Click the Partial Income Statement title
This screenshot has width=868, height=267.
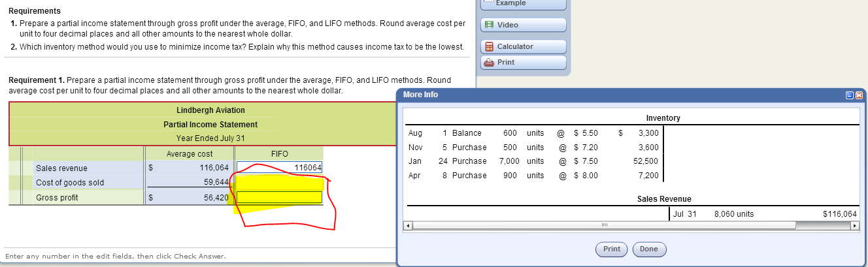pyautogui.click(x=210, y=124)
